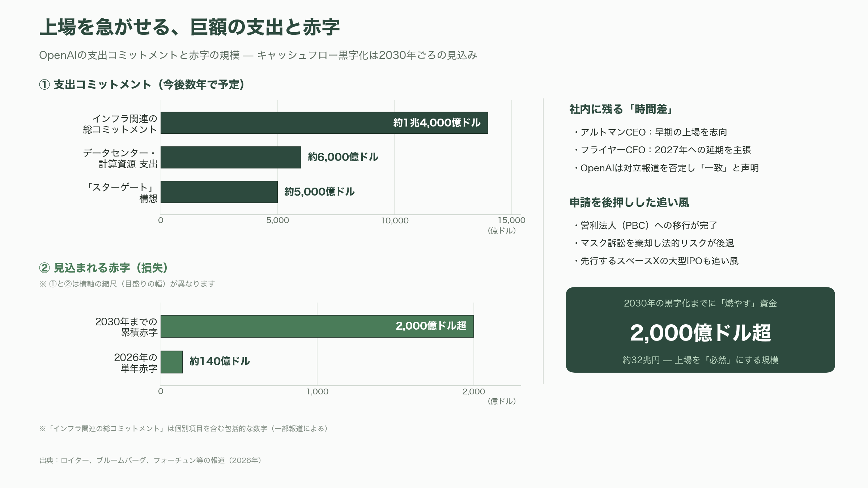The image size is (868, 488).
Task: Click the 2,000 axis tick in the second chart
Action: pos(473,391)
